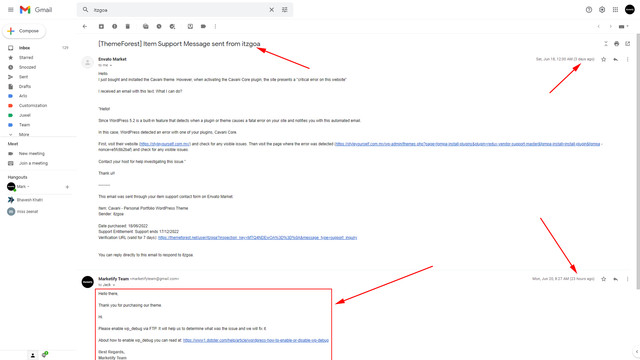Add conversation to Tasks
Screen dimensions: 640x360
(x=172, y=27)
